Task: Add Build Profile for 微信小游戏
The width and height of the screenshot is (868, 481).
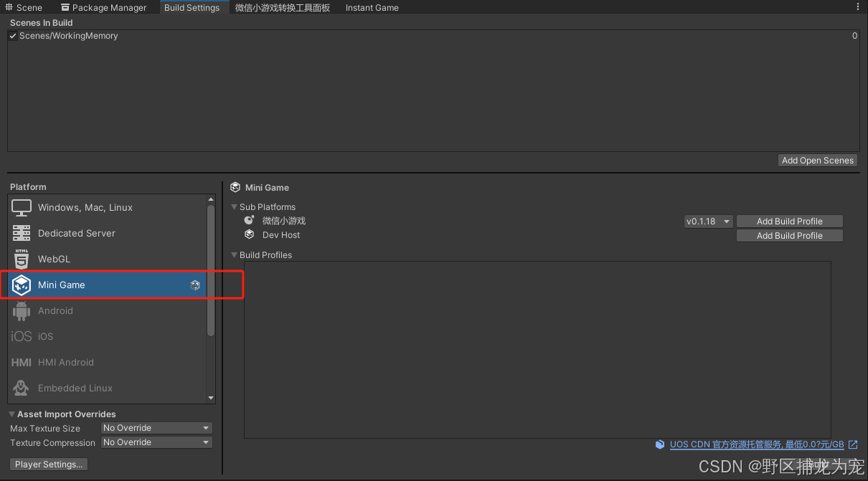Action: pos(789,222)
